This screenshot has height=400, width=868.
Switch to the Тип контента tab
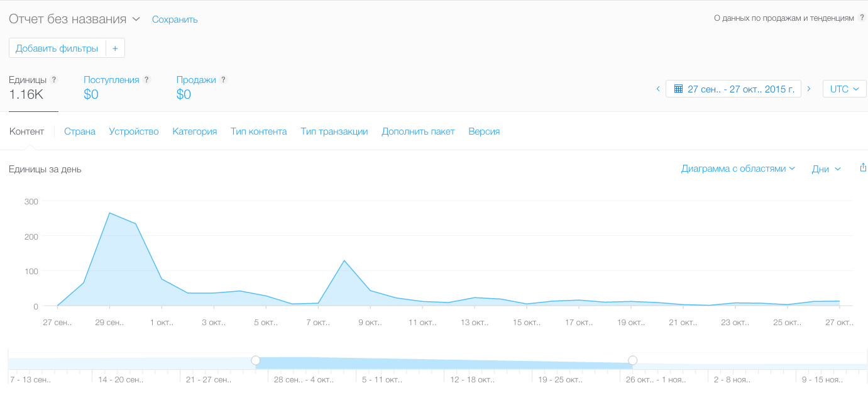259,131
